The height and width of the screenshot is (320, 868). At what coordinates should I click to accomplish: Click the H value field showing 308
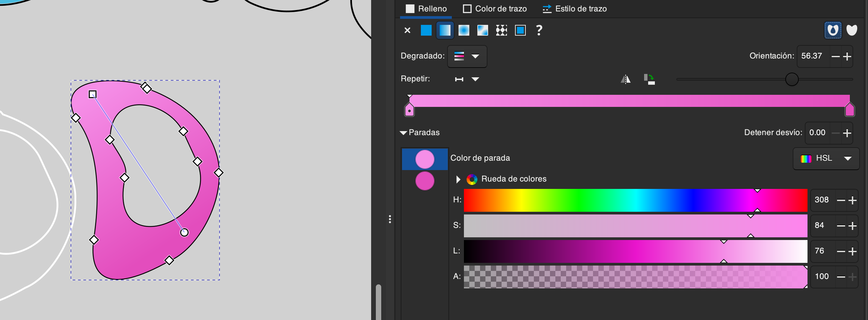click(822, 200)
